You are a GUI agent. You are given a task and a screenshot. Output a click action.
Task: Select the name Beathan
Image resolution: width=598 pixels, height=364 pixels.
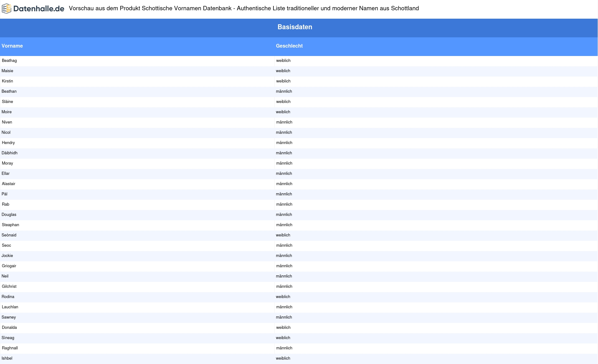[9, 91]
